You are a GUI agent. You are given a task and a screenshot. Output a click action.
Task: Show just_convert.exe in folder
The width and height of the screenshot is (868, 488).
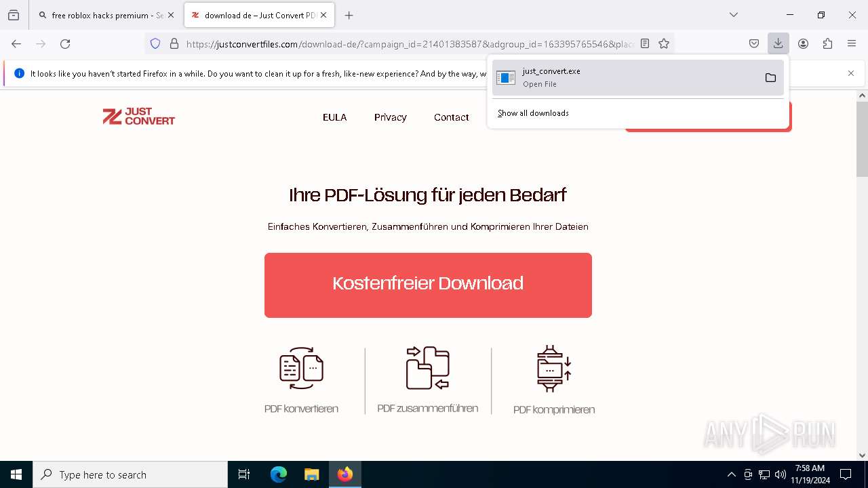coord(770,78)
